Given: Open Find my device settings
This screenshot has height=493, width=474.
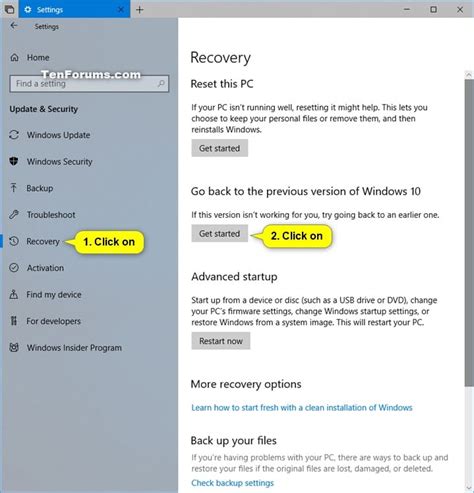Looking at the screenshot, I should 54,294.
